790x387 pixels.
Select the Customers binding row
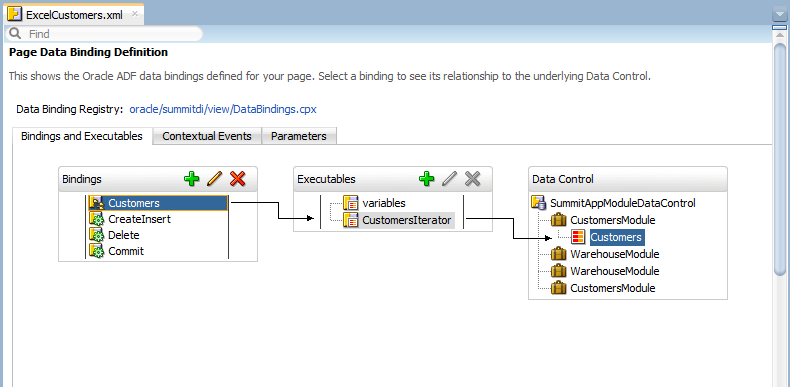[x=158, y=203]
